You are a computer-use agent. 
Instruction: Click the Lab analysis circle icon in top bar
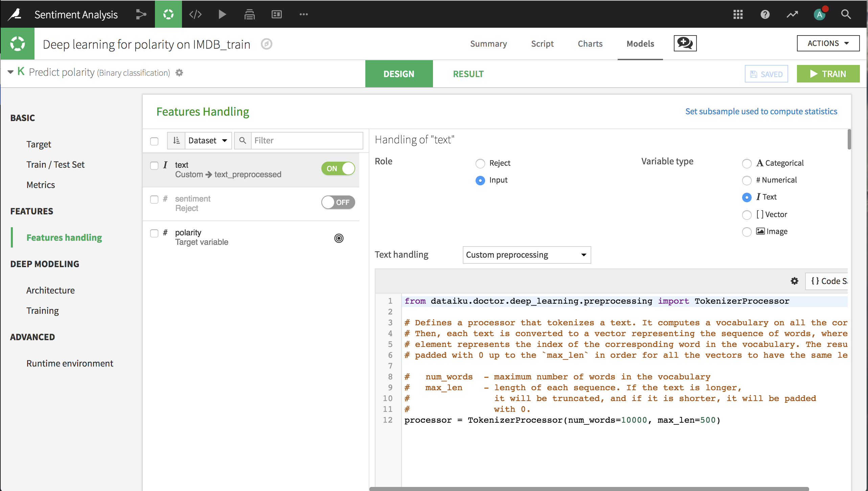(x=168, y=14)
